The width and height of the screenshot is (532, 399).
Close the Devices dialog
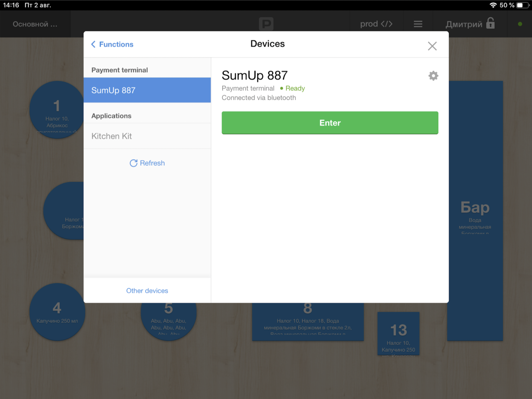[432, 46]
